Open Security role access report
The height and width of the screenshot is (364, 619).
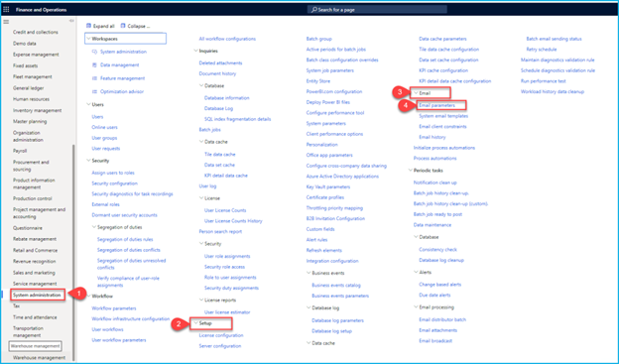coord(224,267)
